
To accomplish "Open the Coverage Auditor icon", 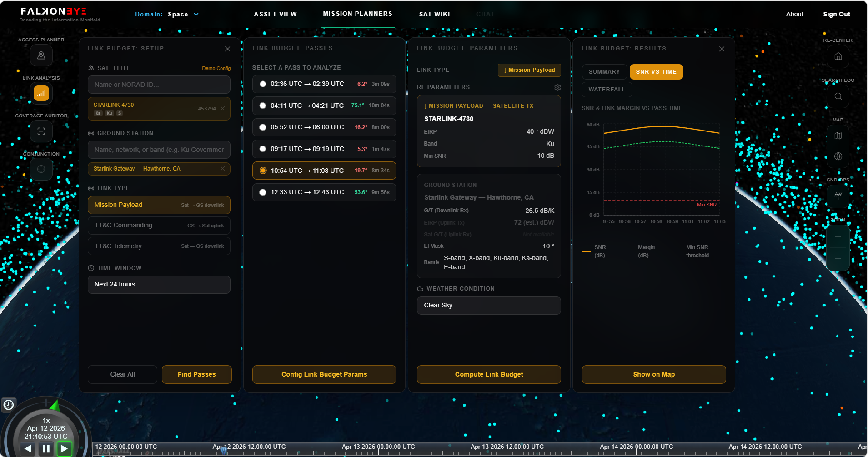I will click(x=41, y=131).
